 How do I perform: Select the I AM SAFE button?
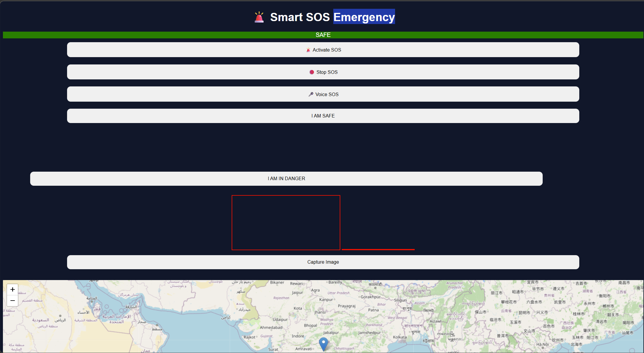pyautogui.click(x=323, y=116)
